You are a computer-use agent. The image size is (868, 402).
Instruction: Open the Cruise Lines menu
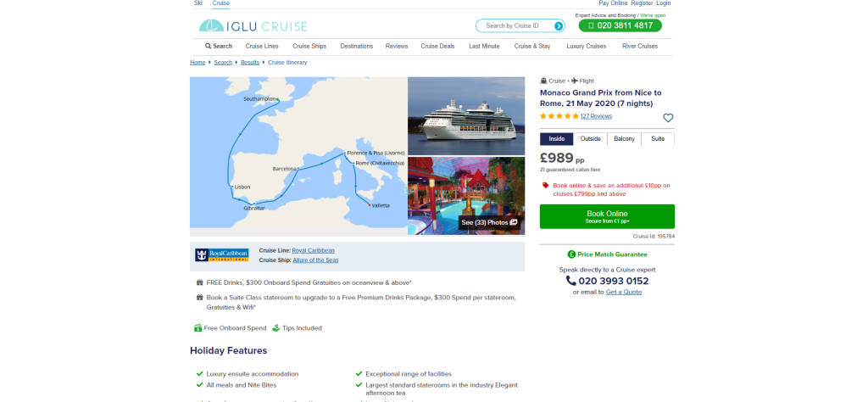(262, 46)
